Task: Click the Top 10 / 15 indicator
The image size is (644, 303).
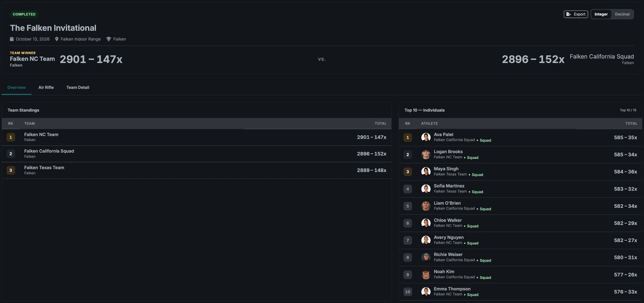Action: [628, 110]
